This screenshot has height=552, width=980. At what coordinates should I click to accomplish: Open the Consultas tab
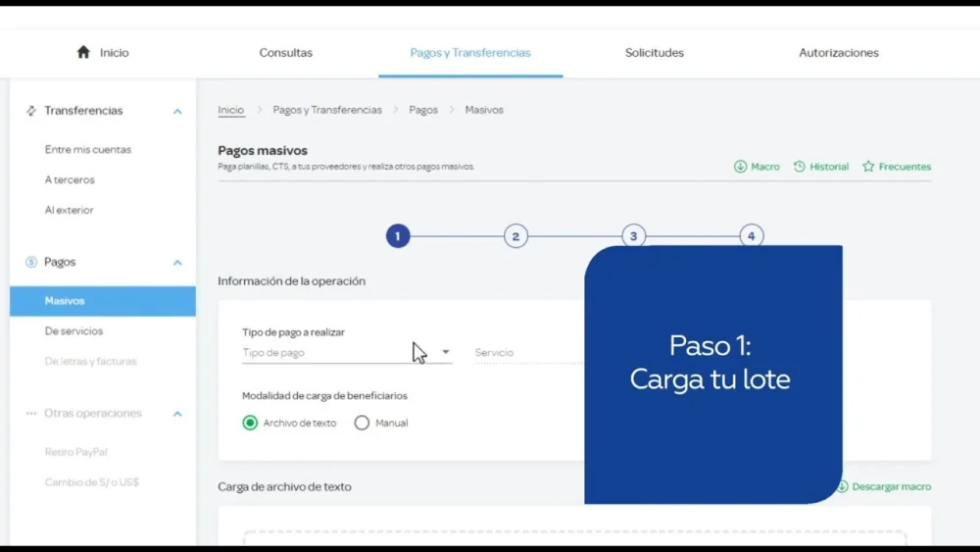coord(285,53)
